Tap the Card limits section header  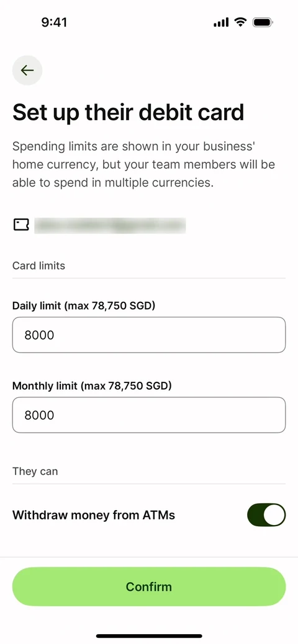click(38, 266)
